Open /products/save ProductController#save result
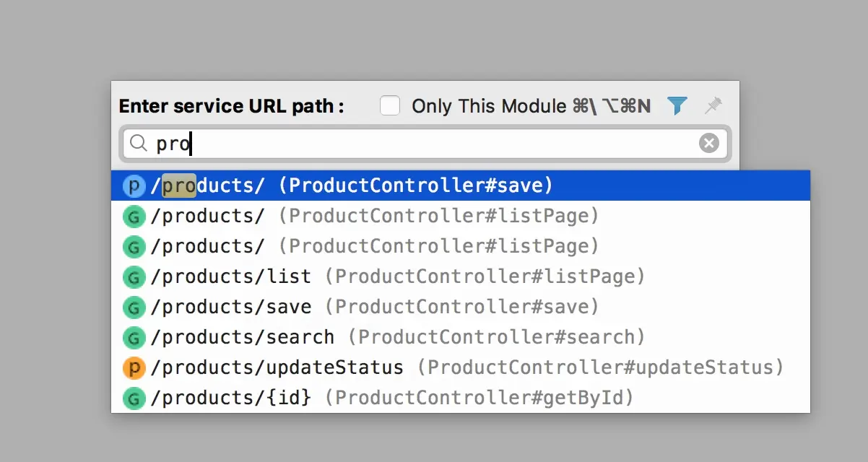Screen dimensions: 868x462 pos(375,307)
